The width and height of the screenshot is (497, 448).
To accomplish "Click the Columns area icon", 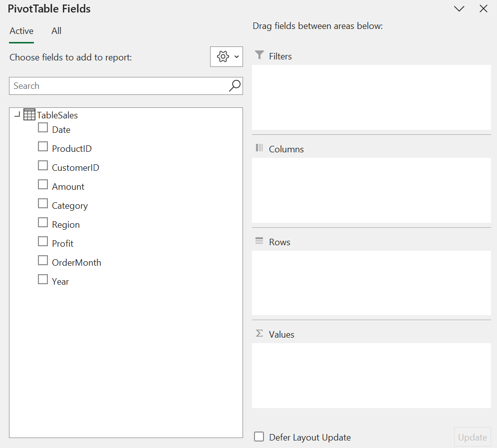I will pyautogui.click(x=259, y=148).
